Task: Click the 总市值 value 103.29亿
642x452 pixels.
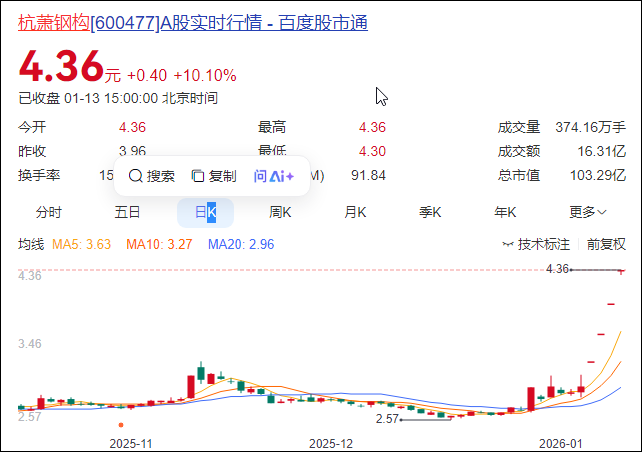Action: (598, 176)
